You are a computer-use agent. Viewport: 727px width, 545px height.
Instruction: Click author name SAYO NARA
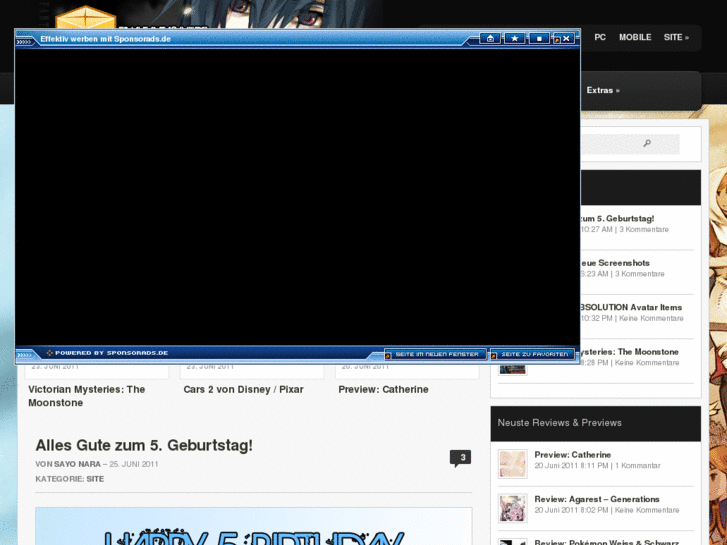coord(77,464)
